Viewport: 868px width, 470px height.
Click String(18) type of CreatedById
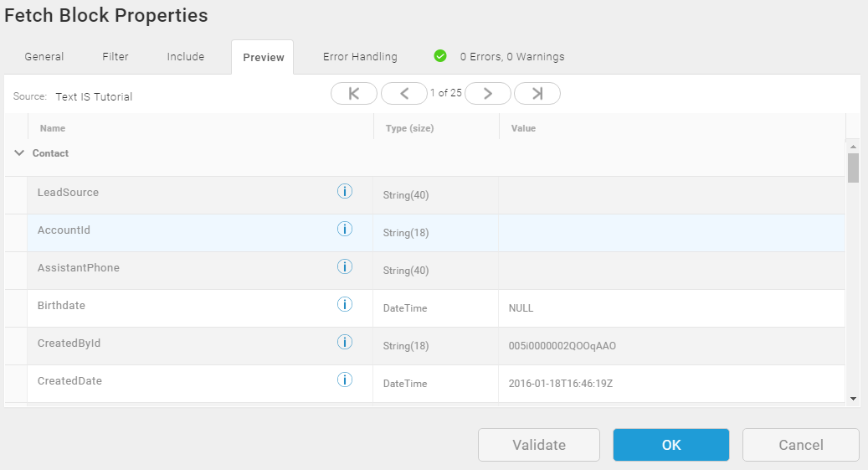point(406,346)
